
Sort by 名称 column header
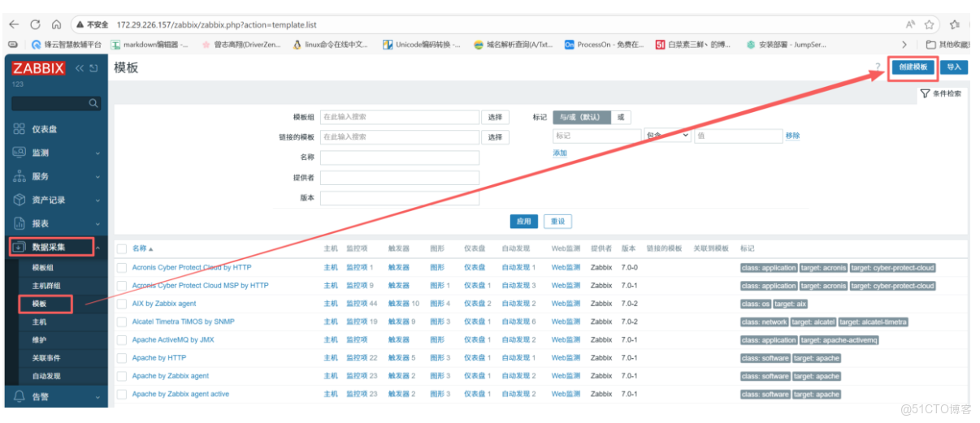(x=142, y=248)
